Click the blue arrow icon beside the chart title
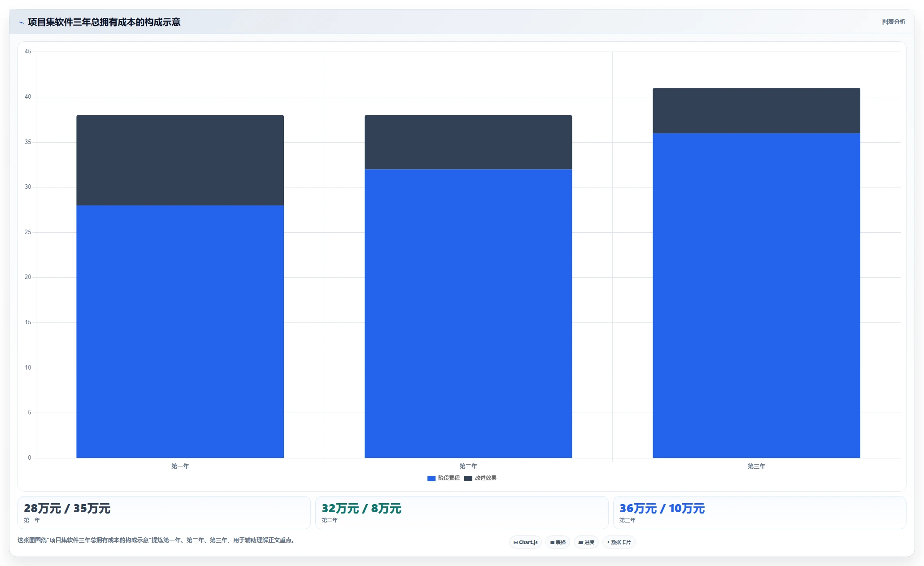The height and width of the screenshot is (566, 924). click(x=21, y=22)
